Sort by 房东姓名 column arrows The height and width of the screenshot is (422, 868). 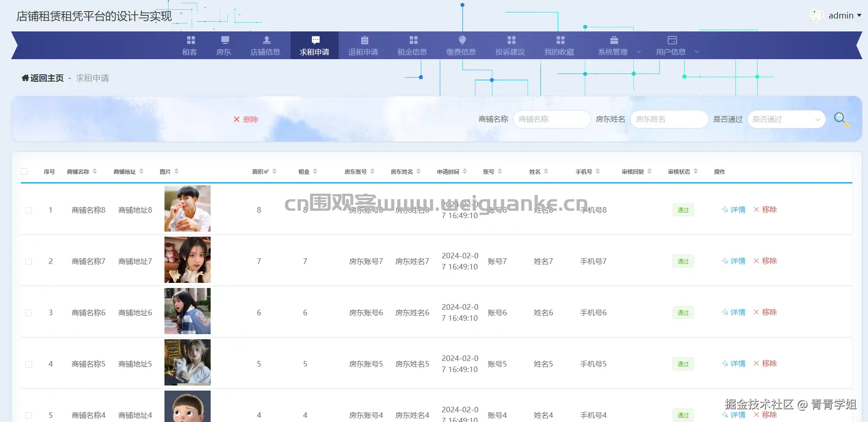click(x=419, y=171)
